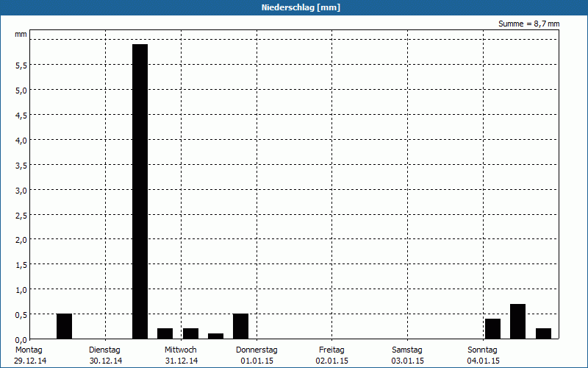Click the 'mm' unit label above y-axis
This screenshot has width=588, height=368.
21,34
